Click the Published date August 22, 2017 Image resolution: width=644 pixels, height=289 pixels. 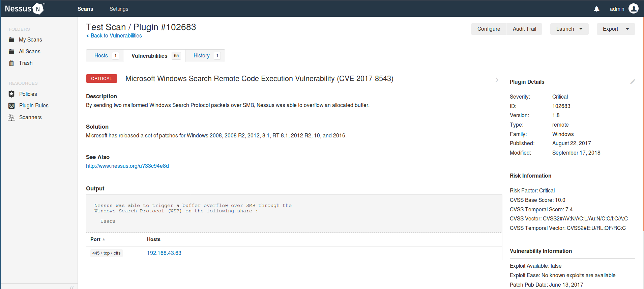(572, 143)
